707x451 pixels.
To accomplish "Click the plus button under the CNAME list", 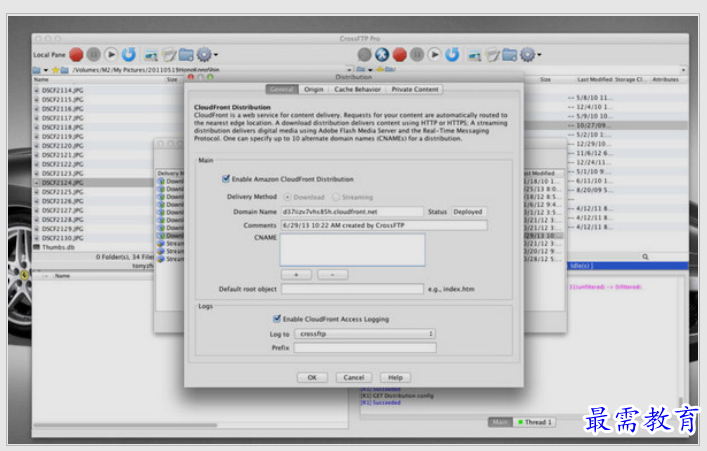I will click(x=296, y=274).
